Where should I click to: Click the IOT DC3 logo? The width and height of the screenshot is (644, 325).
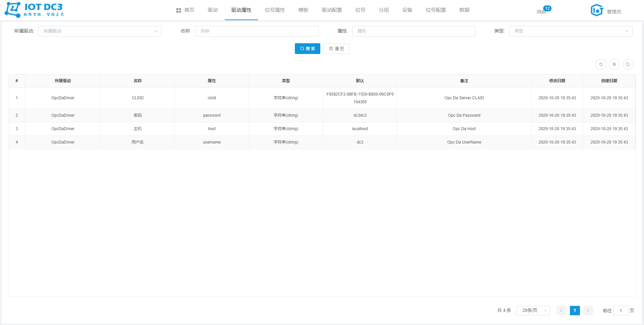point(34,10)
